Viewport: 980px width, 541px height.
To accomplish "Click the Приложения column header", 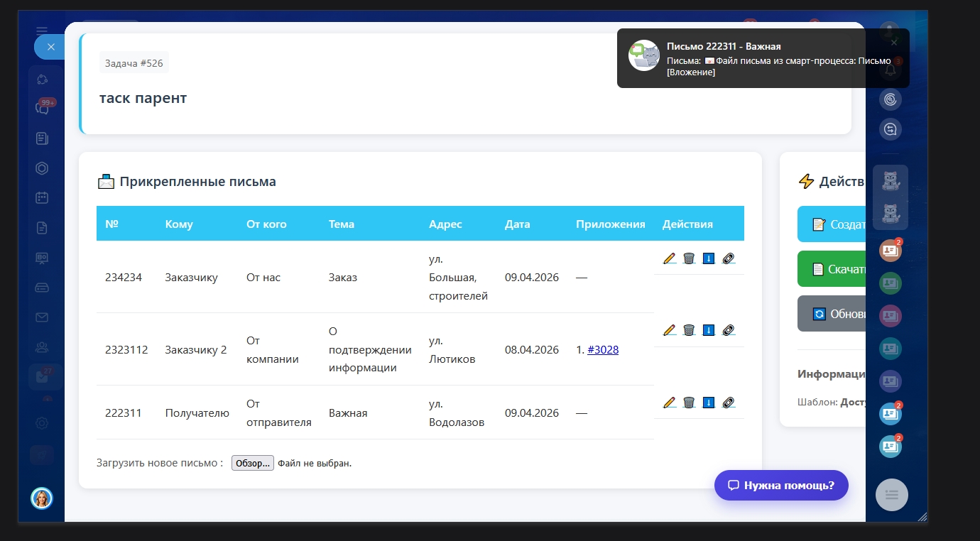I will point(611,224).
